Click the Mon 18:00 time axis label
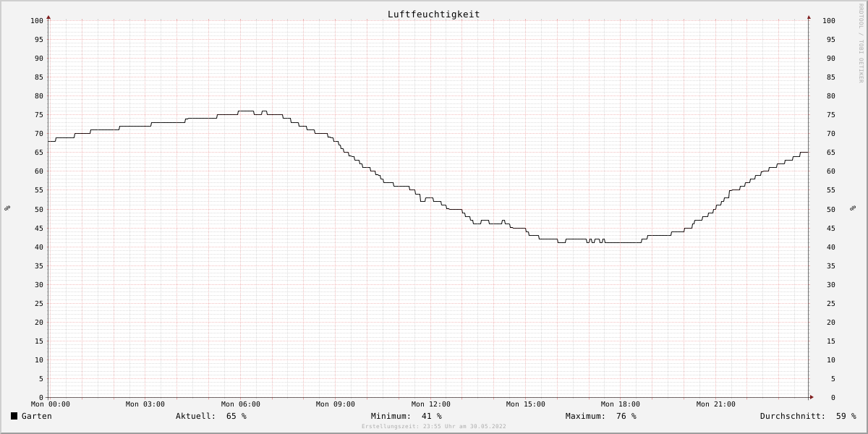 coord(621,404)
